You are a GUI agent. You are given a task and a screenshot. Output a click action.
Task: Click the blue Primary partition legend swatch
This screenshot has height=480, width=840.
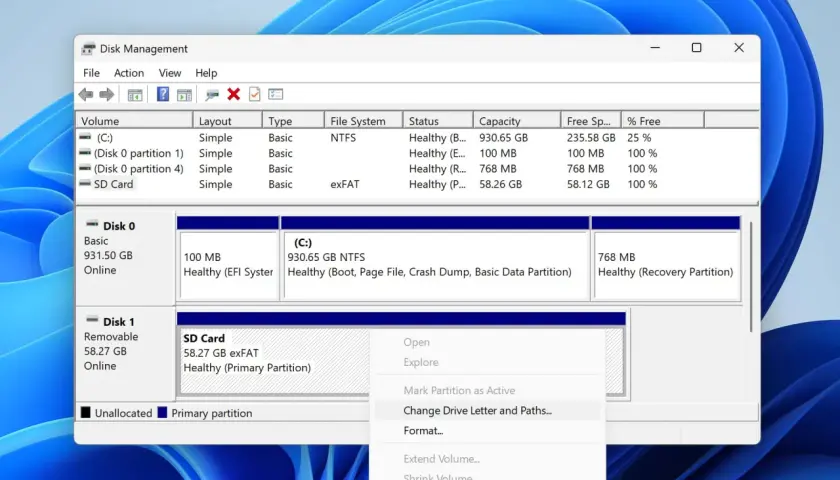click(162, 412)
